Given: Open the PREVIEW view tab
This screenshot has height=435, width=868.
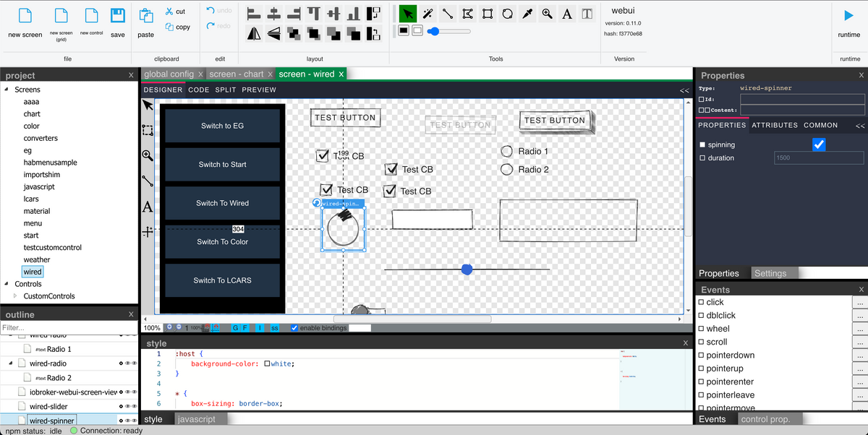Looking at the screenshot, I should (259, 90).
